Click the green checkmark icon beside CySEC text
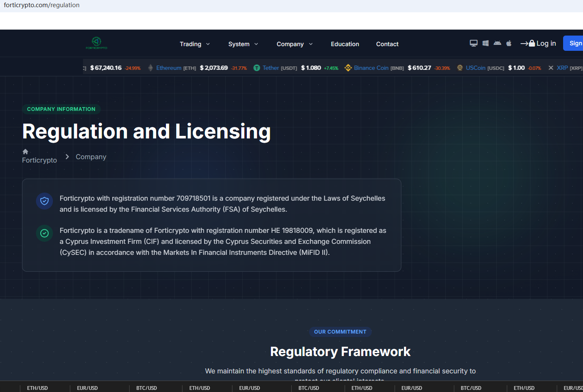The height and width of the screenshot is (392, 583). click(x=44, y=233)
